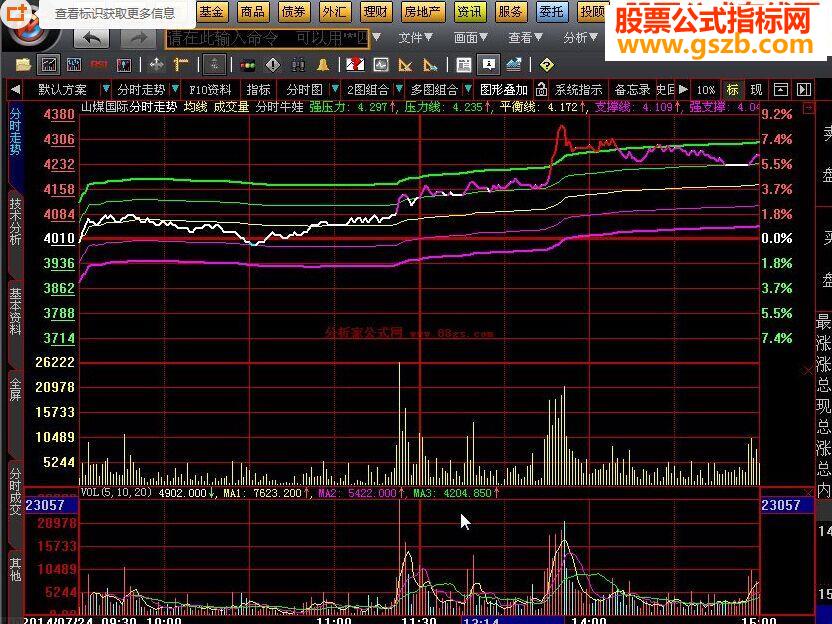The height and width of the screenshot is (624, 832).
Task: Open the 委托 trading button
Action: 551,11
